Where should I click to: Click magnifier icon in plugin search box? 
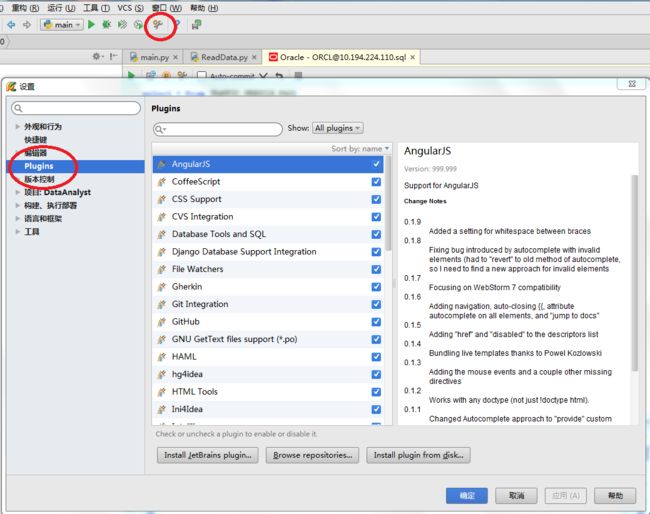160,129
